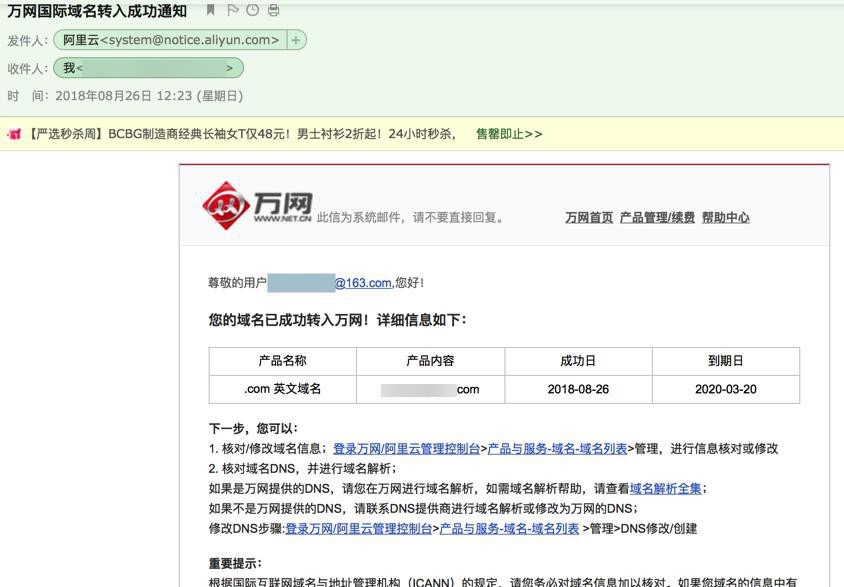Click the clock reminder icon

point(252,10)
